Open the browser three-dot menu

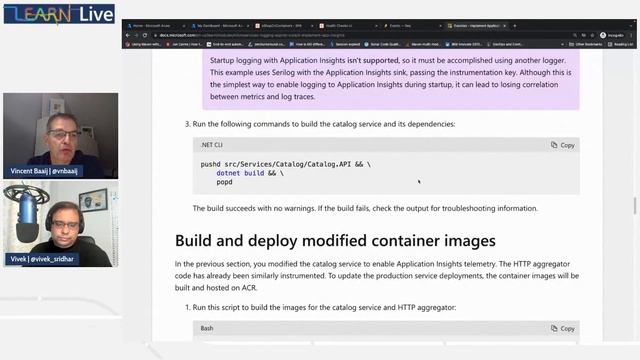[x=631, y=36]
